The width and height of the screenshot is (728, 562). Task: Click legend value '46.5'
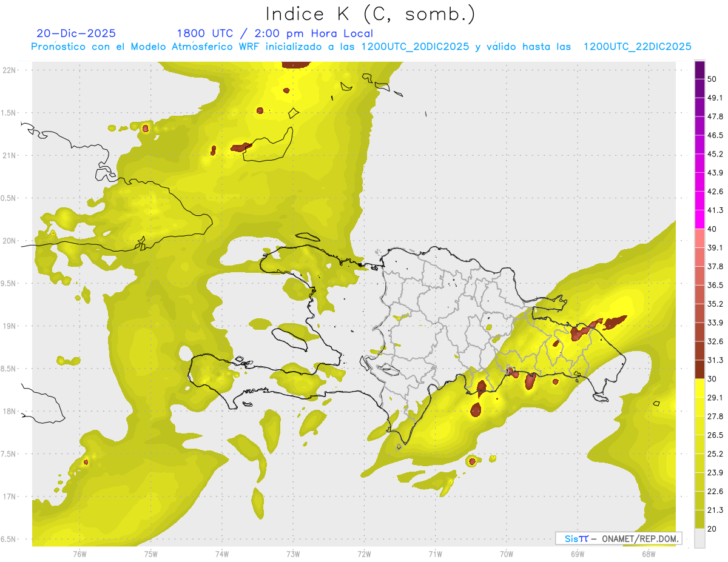click(715, 135)
